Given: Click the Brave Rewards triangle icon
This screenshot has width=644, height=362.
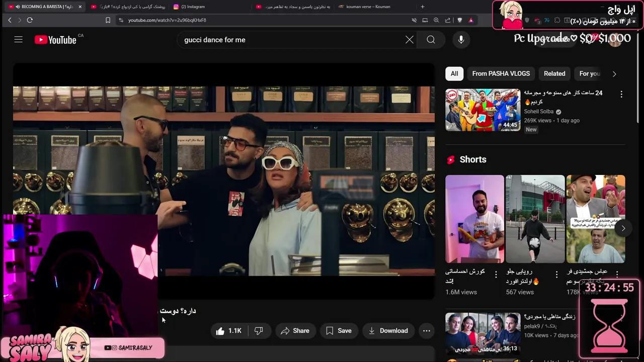Looking at the screenshot, I should 471,20.
